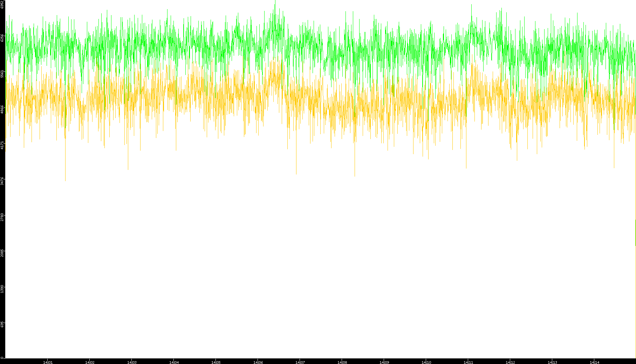Select the 14:06 time axis label
This screenshot has height=364, width=636.
click(x=258, y=362)
